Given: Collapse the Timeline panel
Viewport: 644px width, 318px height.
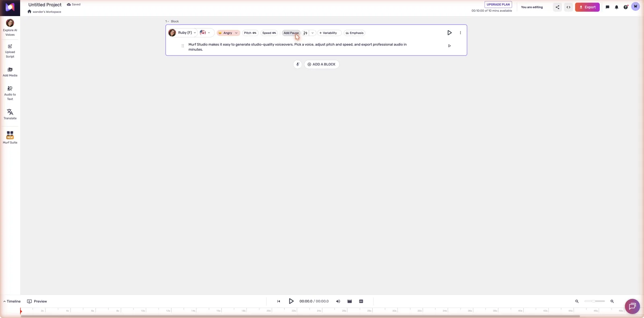Looking at the screenshot, I should [12, 302].
